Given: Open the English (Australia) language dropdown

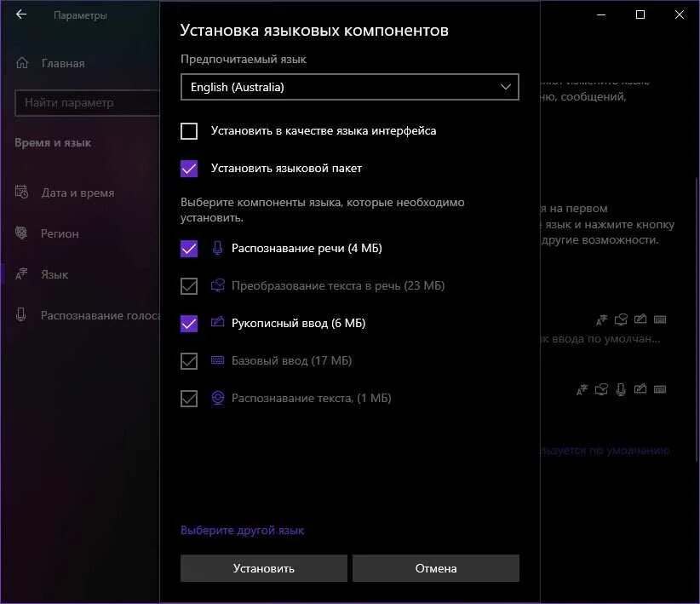Looking at the screenshot, I should point(349,87).
